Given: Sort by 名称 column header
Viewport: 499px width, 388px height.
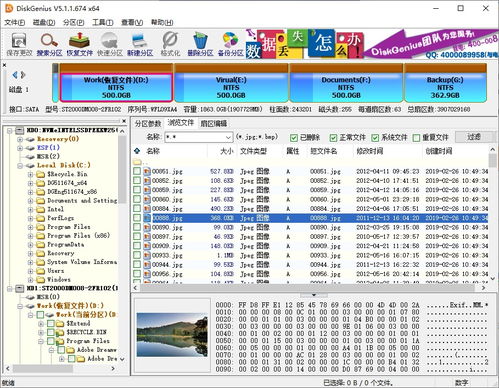Looking at the screenshot, I should pyautogui.click(x=153, y=151).
